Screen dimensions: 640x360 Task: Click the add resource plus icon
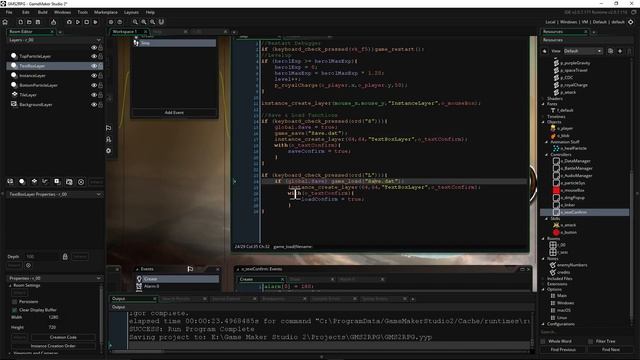click(x=620, y=51)
